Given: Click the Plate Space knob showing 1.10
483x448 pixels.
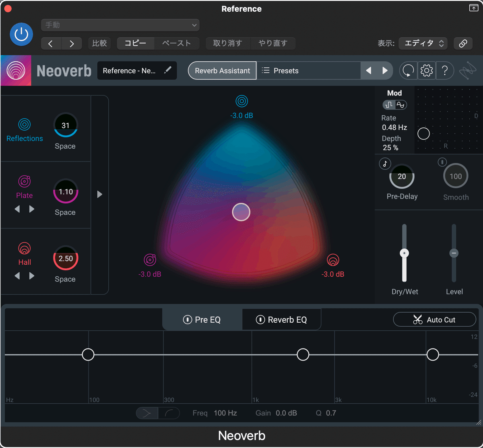Looking at the screenshot, I should [65, 191].
